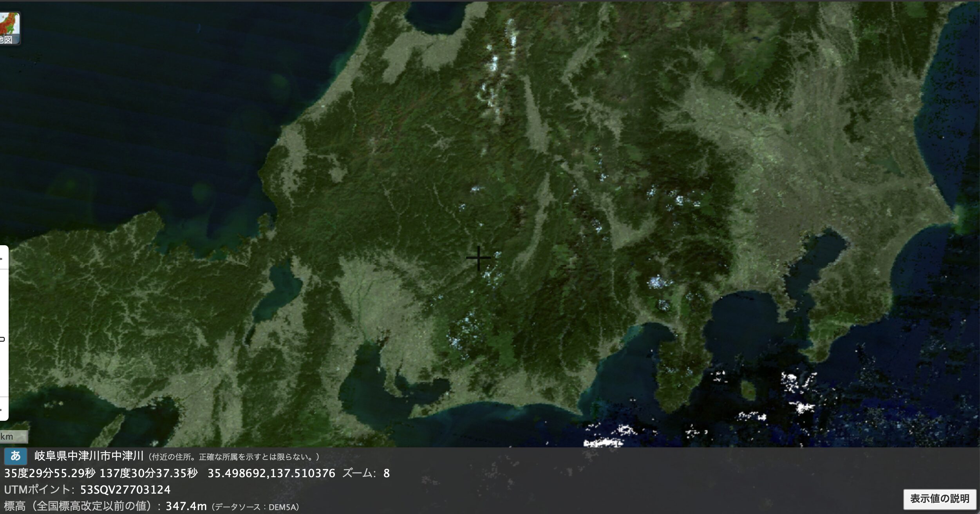This screenshot has width=980, height=514.
Task: Click the データソース DEM5A note
Action: pos(255,507)
